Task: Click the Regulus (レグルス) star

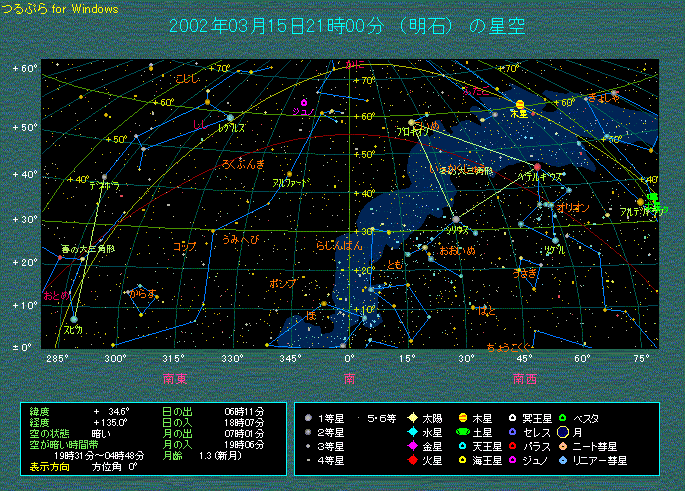Action: pyautogui.click(x=231, y=118)
